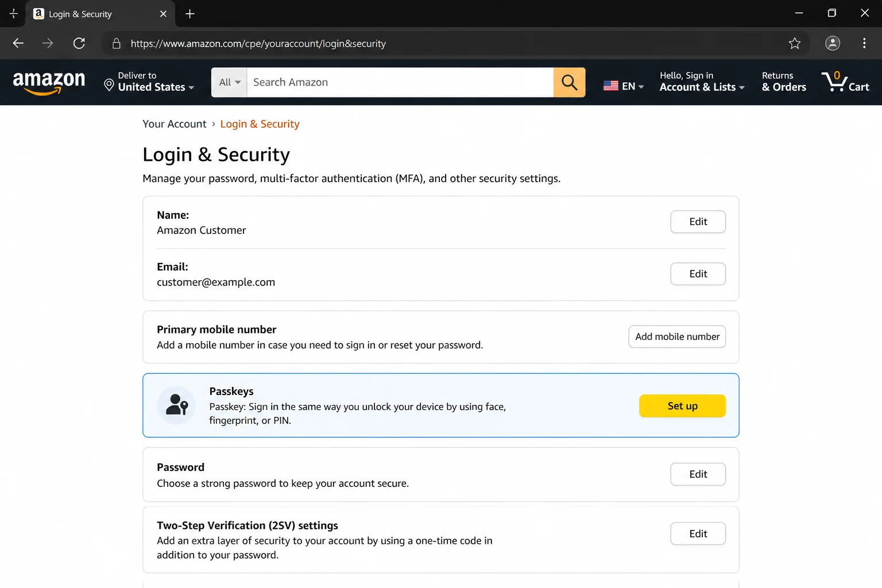Click the US flag language icon
Image resolution: width=882 pixels, height=588 pixels.
coord(611,86)
